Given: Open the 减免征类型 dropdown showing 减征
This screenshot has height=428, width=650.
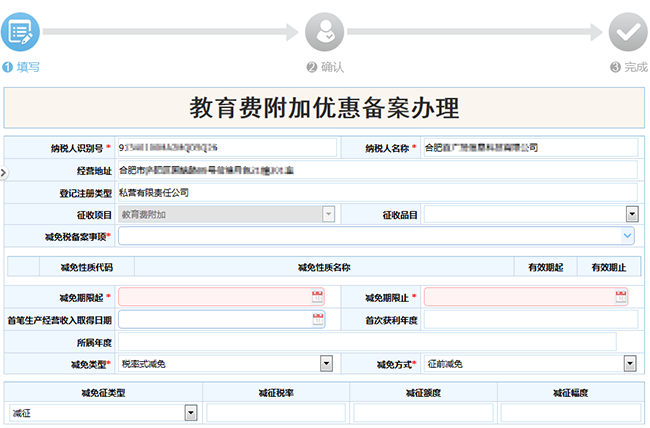Looking at the screenshot, I should (190, 412).
